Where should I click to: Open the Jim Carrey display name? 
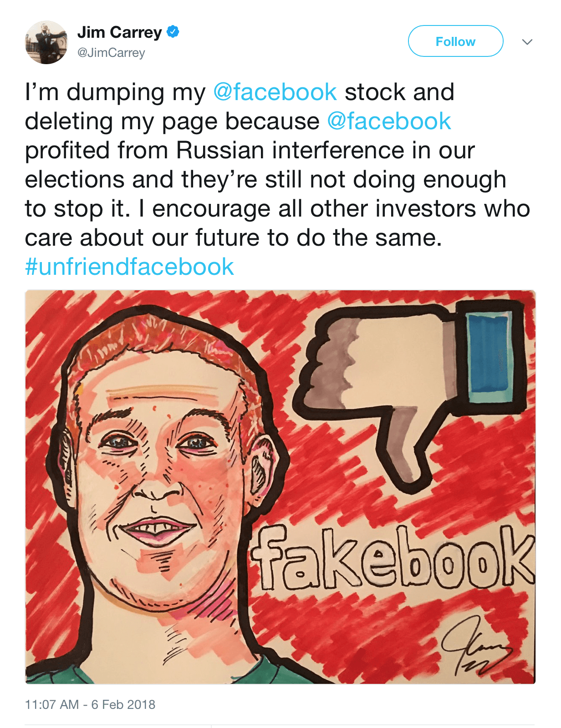point(119,32)
